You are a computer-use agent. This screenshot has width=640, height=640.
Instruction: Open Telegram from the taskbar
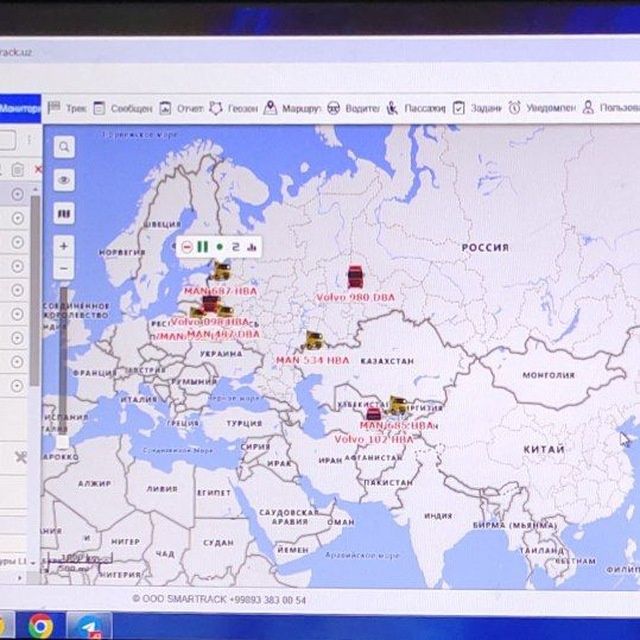tap(89, 627)
